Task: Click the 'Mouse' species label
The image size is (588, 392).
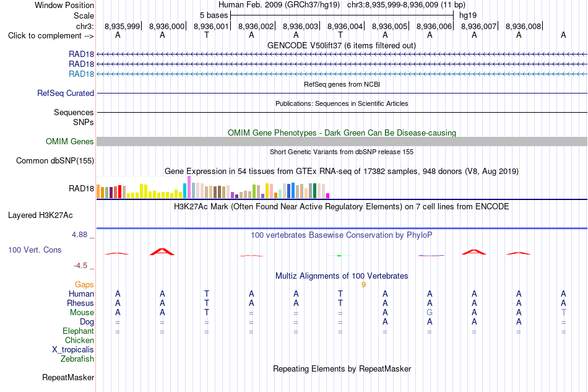Action: click(82, 313)
